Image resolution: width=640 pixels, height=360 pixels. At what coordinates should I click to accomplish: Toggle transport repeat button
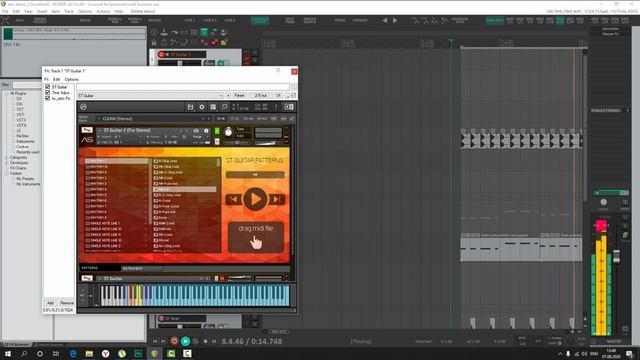pos(196,341)
